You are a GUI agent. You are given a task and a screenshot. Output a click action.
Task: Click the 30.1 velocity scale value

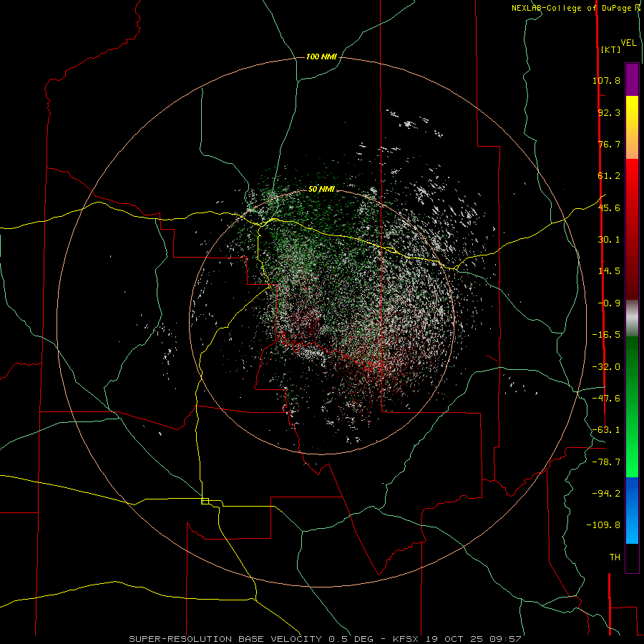click(609, 240)
